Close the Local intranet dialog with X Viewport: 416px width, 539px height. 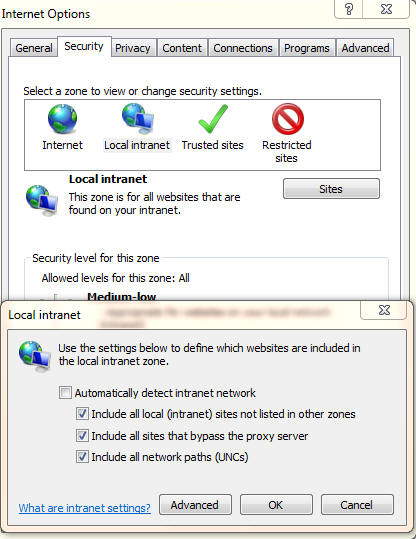coord(384,310)
